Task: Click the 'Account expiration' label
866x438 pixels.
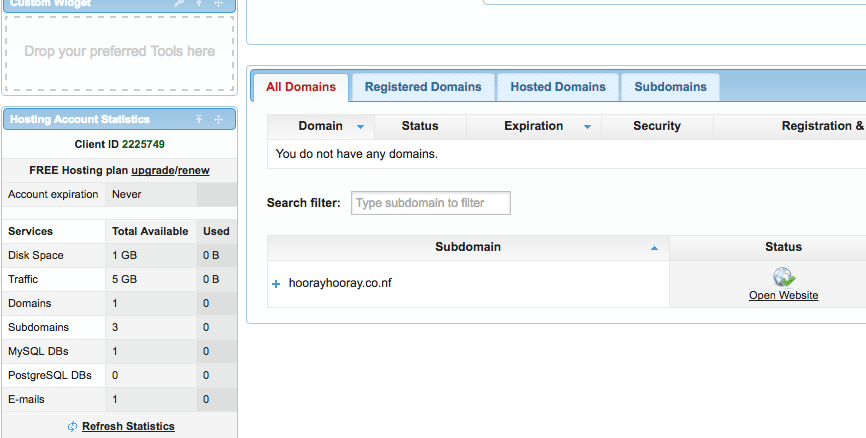Action: click(53, 194)
